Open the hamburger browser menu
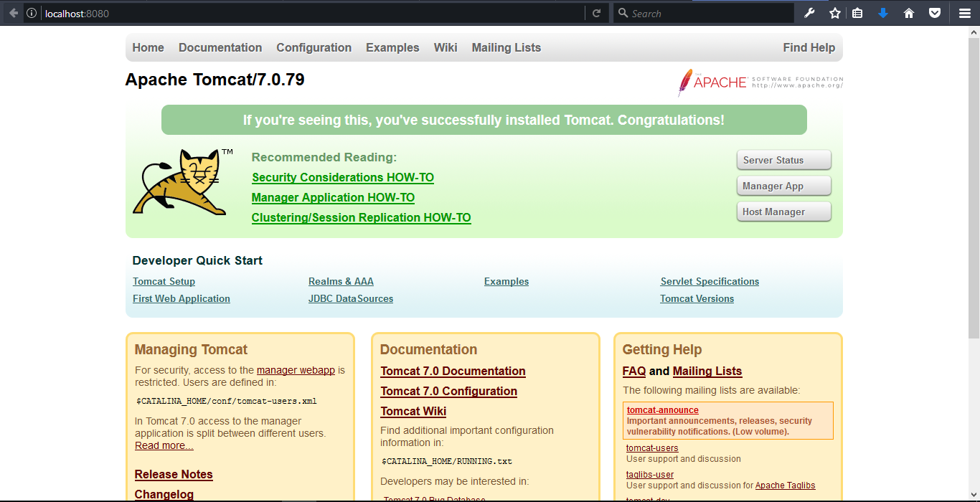 pyautogui.click(x=964, y=13)
